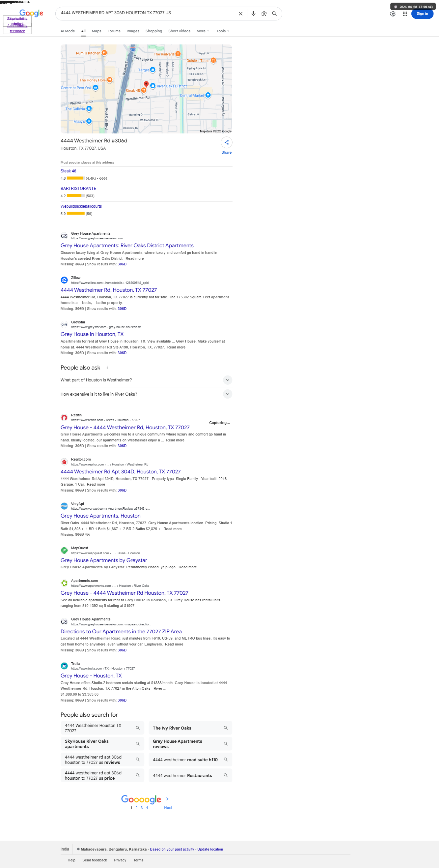The height and width of the screenshot is (868, 444).
Task: Click the Sign in button
Action: coord(422,14)
